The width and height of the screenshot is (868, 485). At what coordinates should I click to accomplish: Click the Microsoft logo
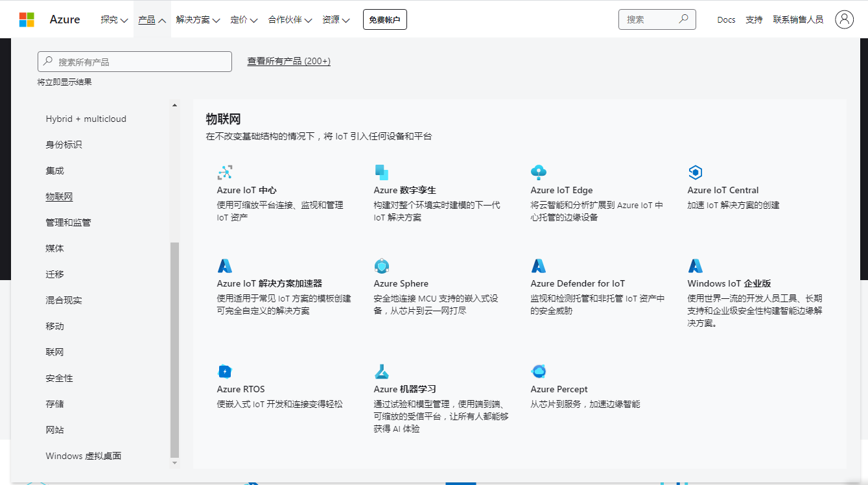click(x=27, y=19)
